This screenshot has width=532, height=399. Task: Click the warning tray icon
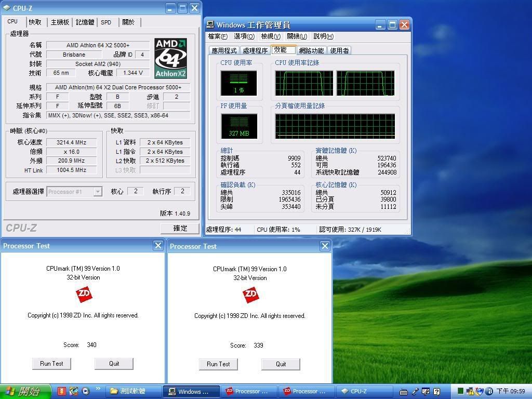[x=470, y=392]
